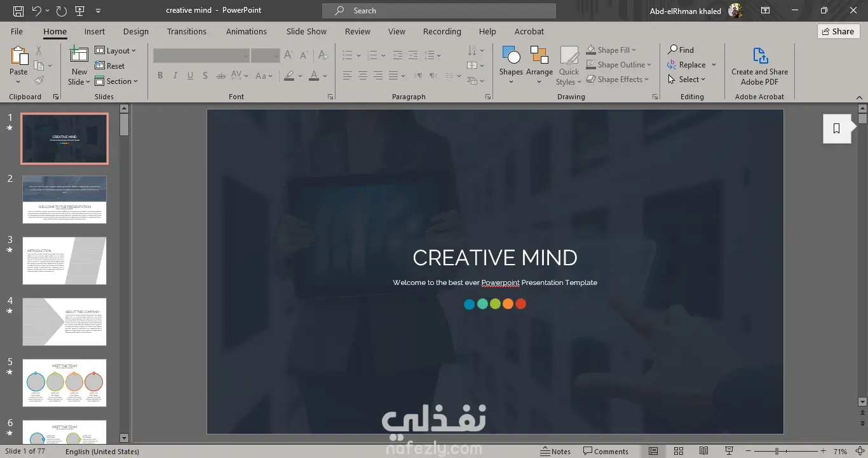Align text to the right
868x458 pixels.
(x=378, y=76)
